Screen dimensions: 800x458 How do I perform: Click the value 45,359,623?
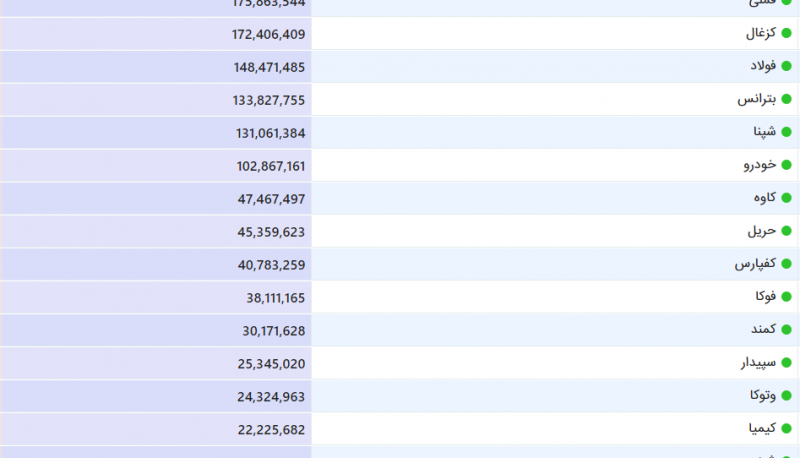[271, 232]
